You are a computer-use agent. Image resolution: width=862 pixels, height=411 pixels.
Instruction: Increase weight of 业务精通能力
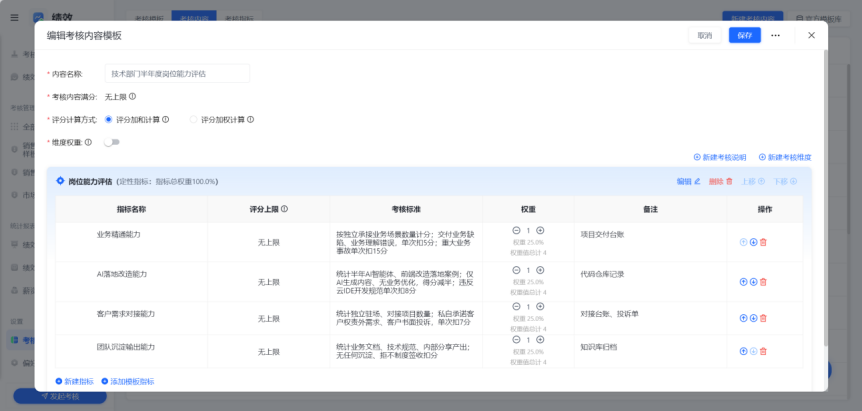coord(540,231)
